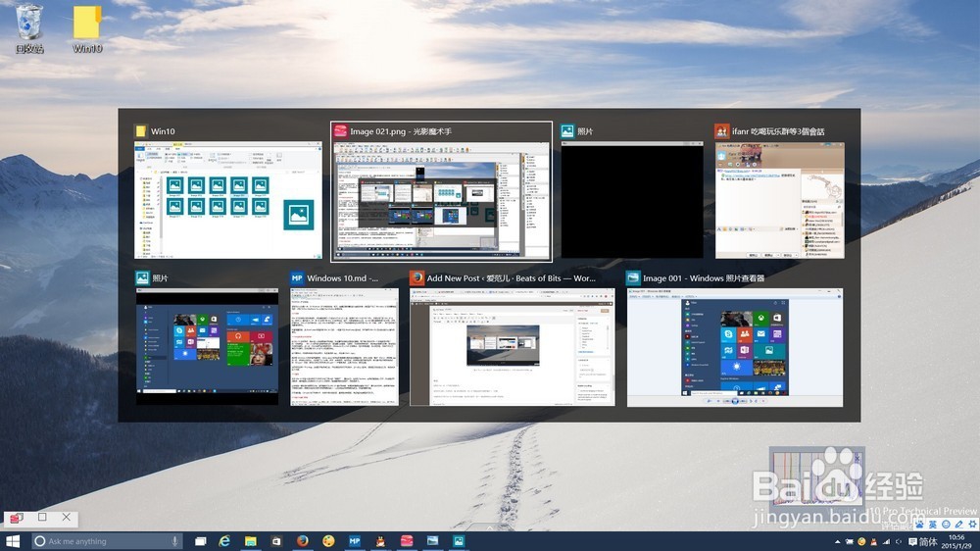Click the red app icon in the small floating window
This screenshot has height=551, width=980.
[x=17, y=518]
